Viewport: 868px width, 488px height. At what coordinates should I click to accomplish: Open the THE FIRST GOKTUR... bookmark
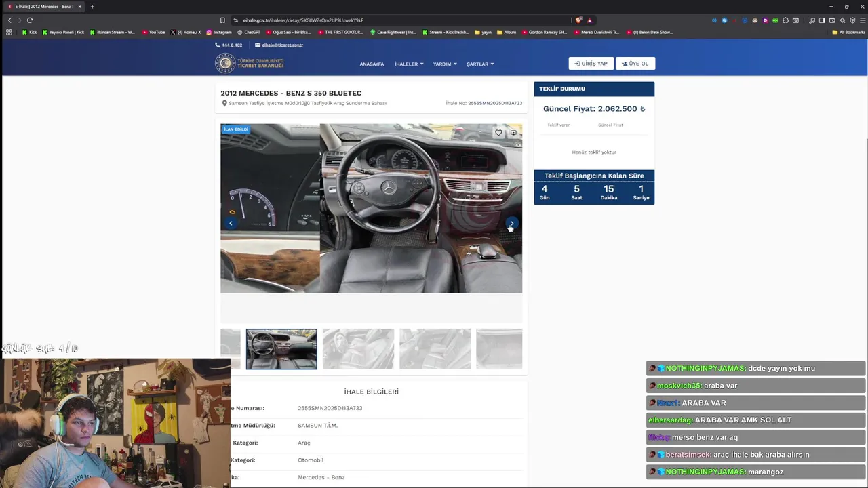(341, 32)
